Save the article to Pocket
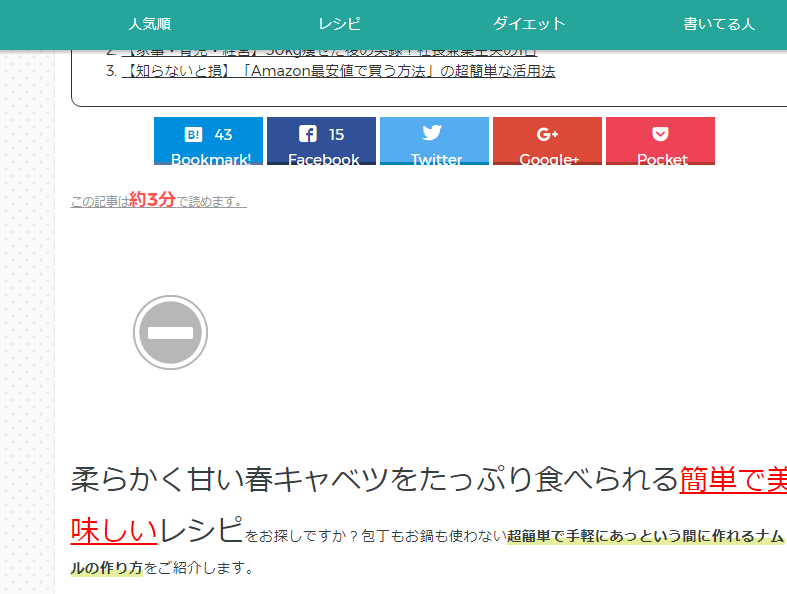The image size is (787, 594). [661, 141]
